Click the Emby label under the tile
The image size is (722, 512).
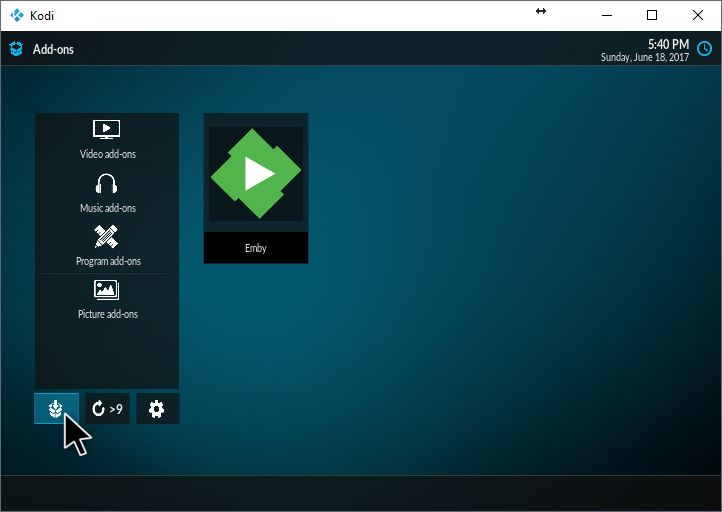256,248
